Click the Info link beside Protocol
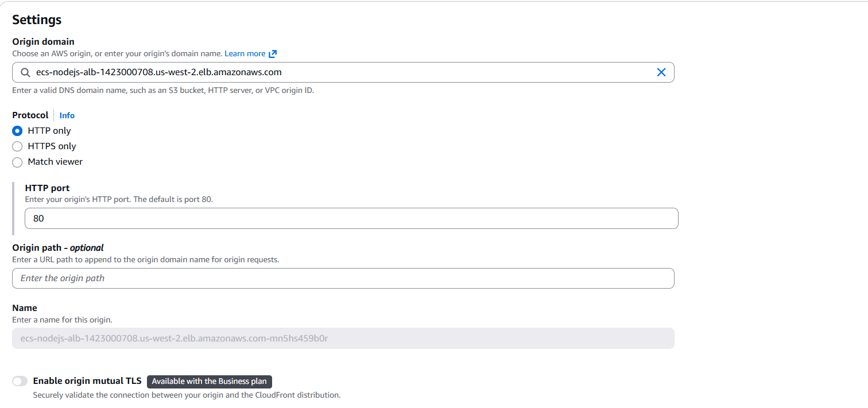The width and height of the screenshot is (868, 408). coord(67,115)
